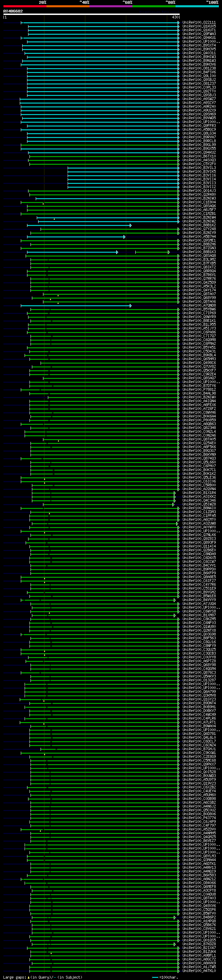The image size is (222, 980).
Task: Click hit UniRef100_A9SWZ7
Action: (x=199, y=99)
